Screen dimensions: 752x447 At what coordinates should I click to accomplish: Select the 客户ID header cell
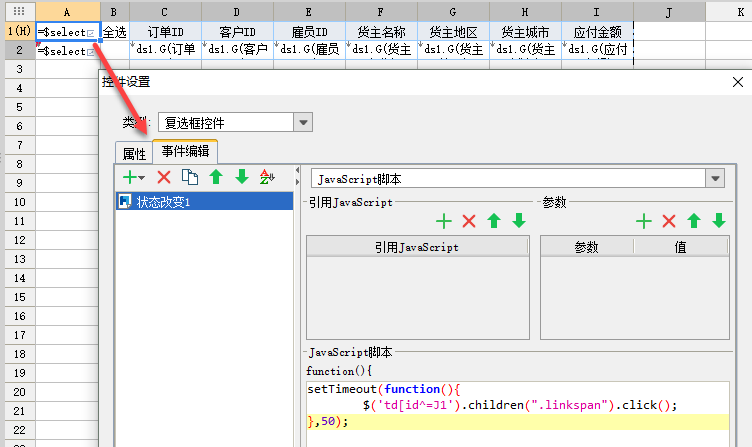pyautogui.click(x=237, y=32)
